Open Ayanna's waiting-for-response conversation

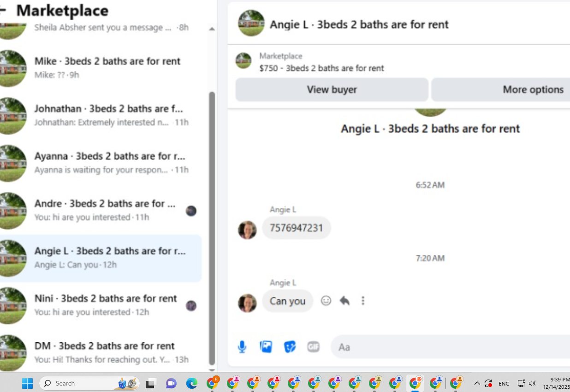101,163
